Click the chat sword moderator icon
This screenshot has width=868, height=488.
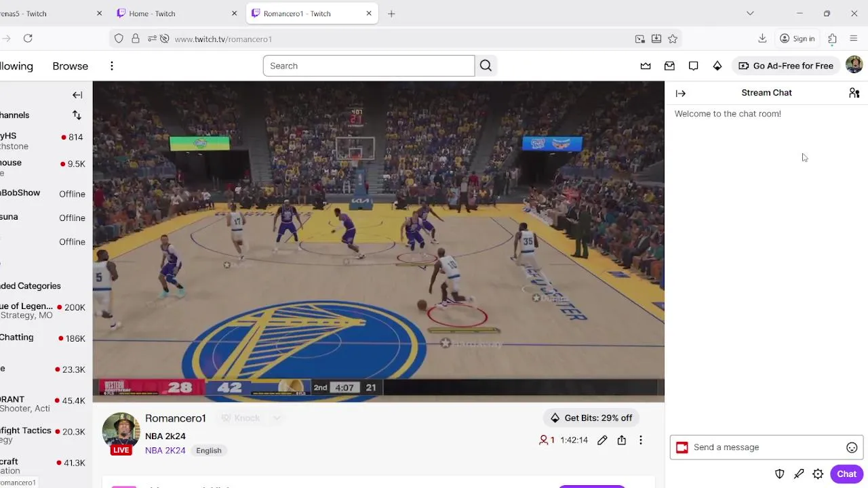[799, 474]
